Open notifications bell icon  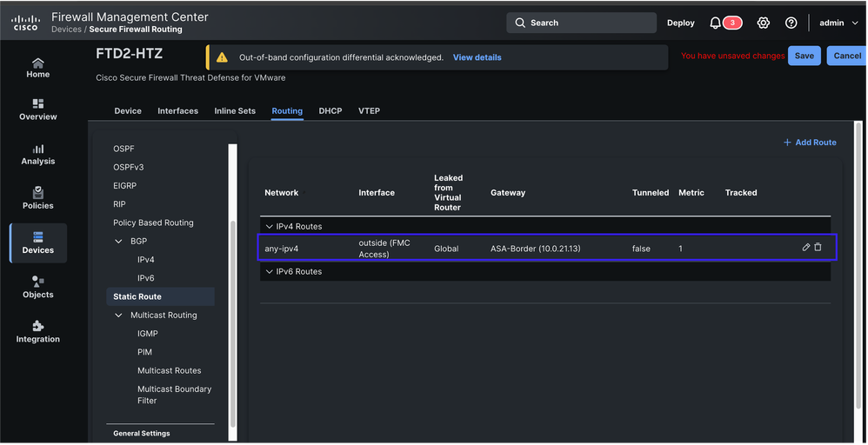point(715,23)
